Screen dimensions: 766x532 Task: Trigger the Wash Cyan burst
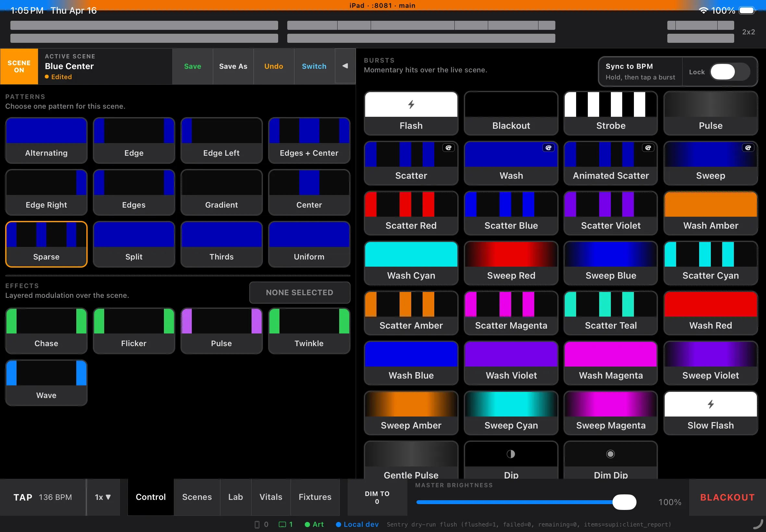(x=411, y=263)
